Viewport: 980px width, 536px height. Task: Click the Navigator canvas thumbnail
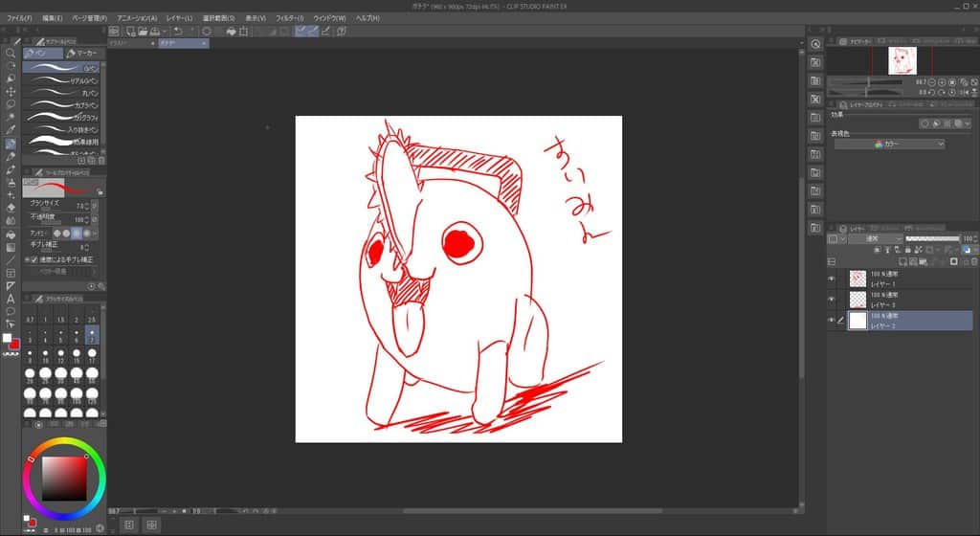pos(902,60)
